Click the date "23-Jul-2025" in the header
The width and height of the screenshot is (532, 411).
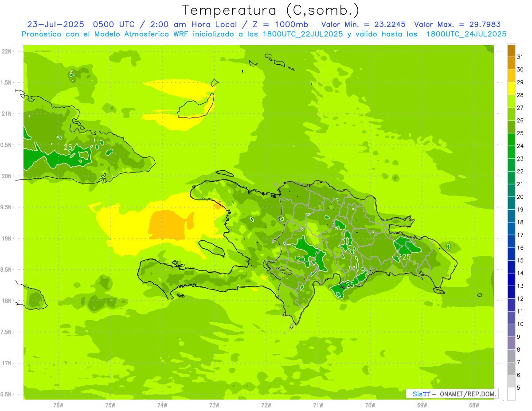click(x=55, y=24)
